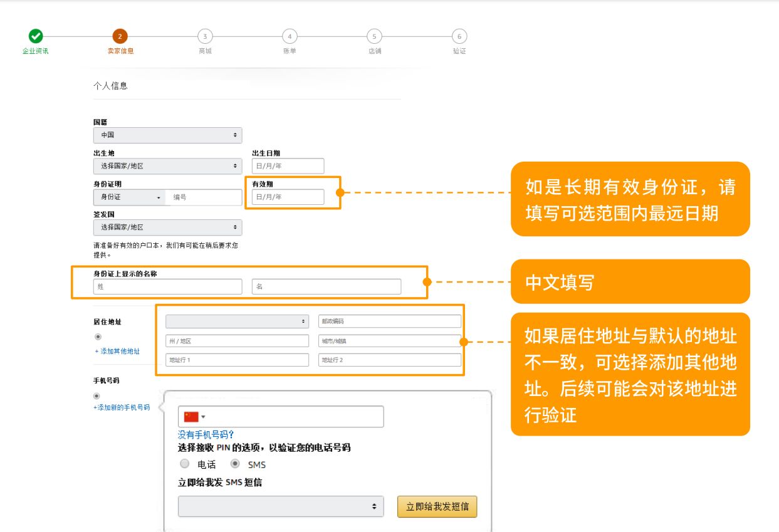779x532 pixels.
Task: Click the step 3 circle above 商城
Action: [x=206, y=36]
